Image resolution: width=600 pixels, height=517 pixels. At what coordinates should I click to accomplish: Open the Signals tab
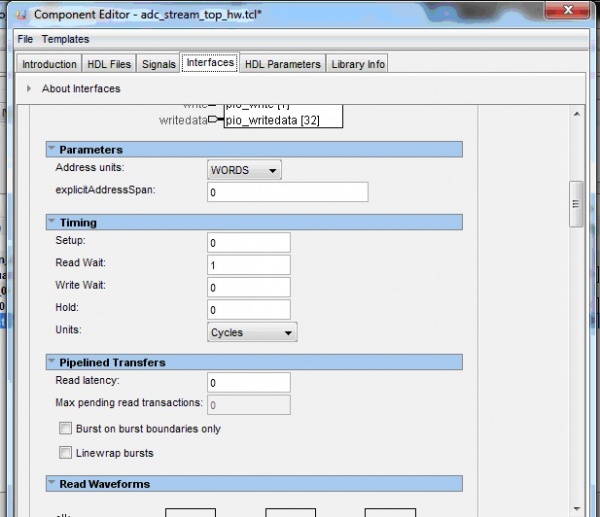(x=158, y=64)
